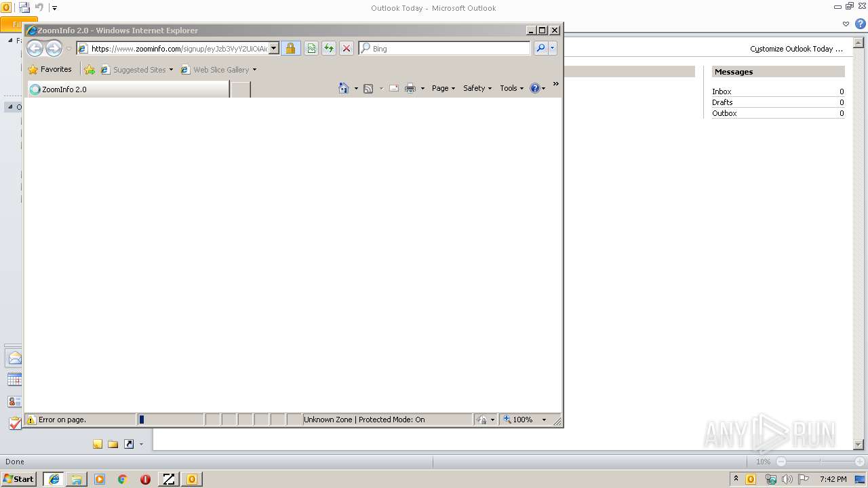This screenshot has width=868, height=488.
Task: Stop loading with the red X icon
Action: coord(347,48)
